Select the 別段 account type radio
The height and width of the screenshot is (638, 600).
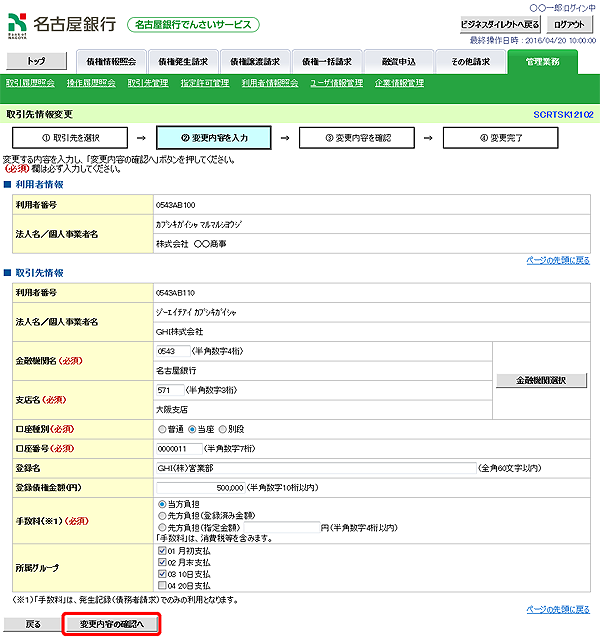[223, 429]
